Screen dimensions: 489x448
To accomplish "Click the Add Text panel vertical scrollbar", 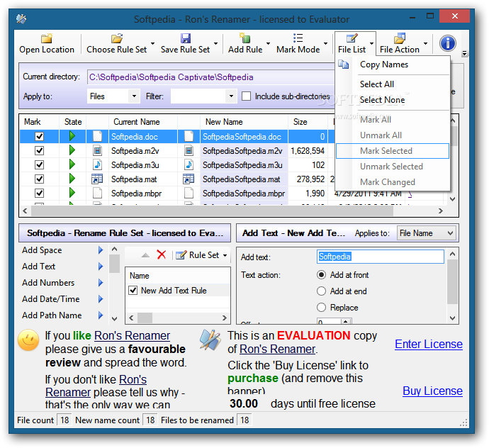I will pyautogui.click(x=452, y=281).
